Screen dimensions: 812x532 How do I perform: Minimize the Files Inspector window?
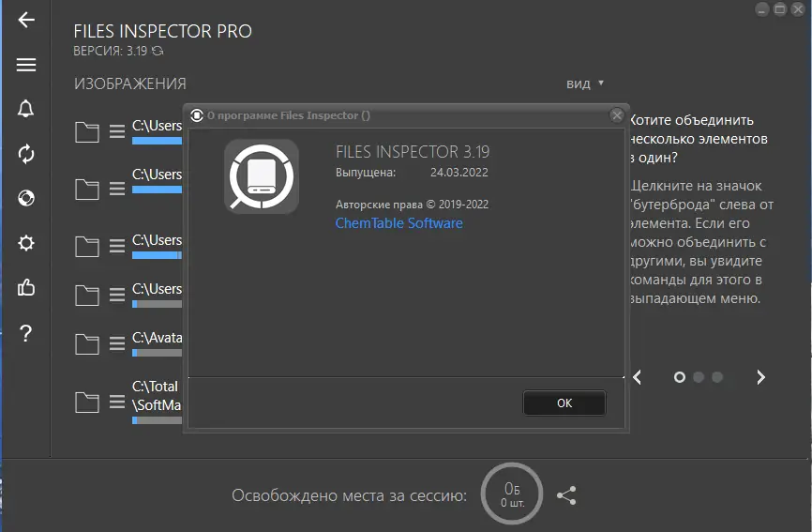[x=761, y=9]
